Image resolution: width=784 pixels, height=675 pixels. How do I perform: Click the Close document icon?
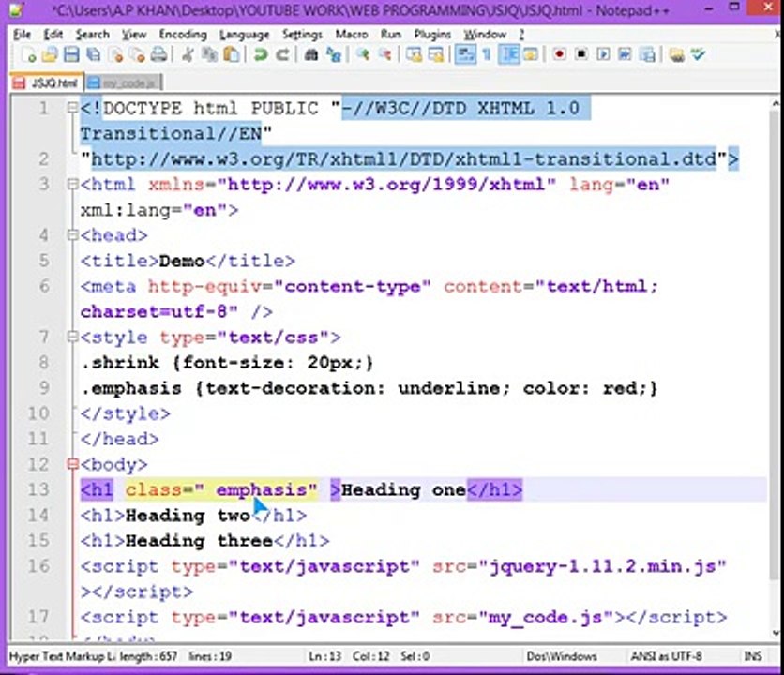116,54
